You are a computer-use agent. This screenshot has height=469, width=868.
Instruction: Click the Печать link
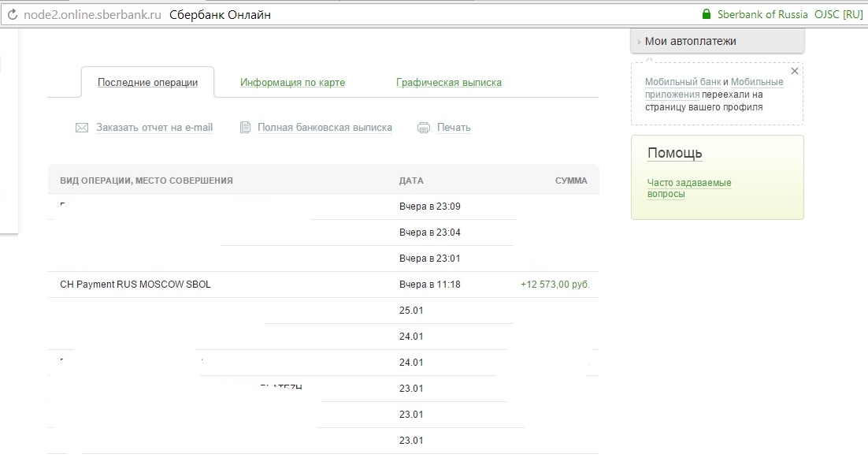[x=454, y=128]
